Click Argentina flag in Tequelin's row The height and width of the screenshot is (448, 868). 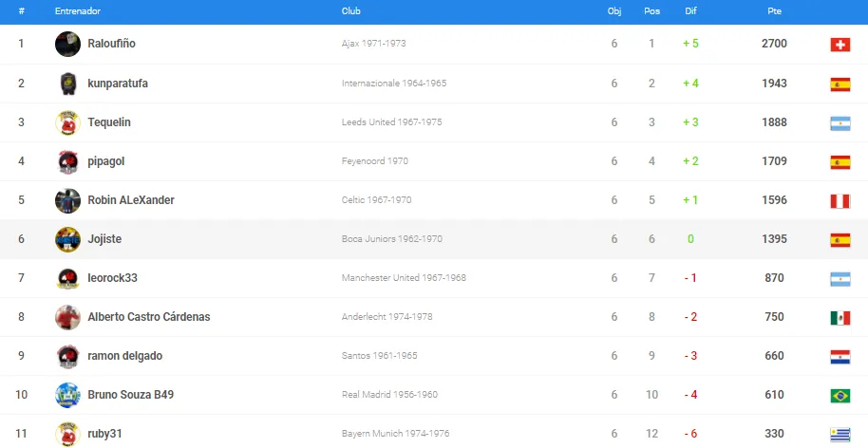[840, 123]
